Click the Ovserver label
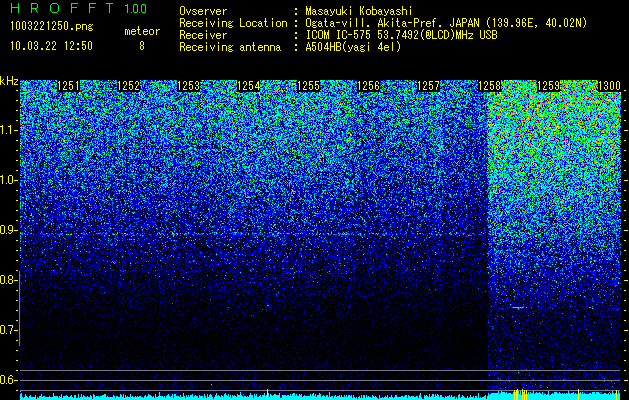Viewport: 629px width, 400px height. coord(203,11)
